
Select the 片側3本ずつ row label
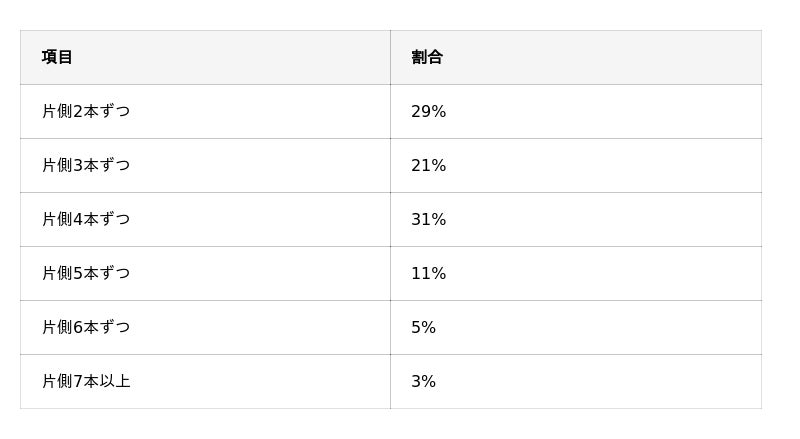point(86,165)
